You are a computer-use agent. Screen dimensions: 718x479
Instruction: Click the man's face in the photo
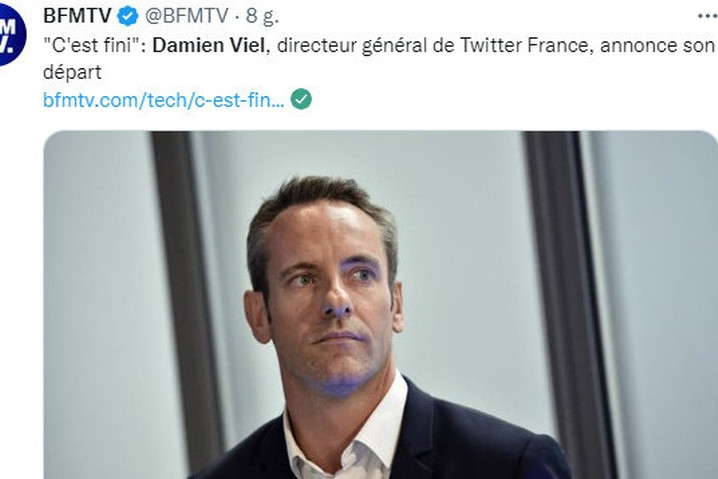[327, 300]
